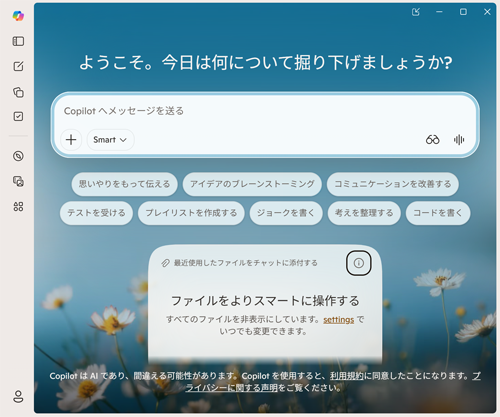Start a new chat with compose icon

(x=18, y=66)
